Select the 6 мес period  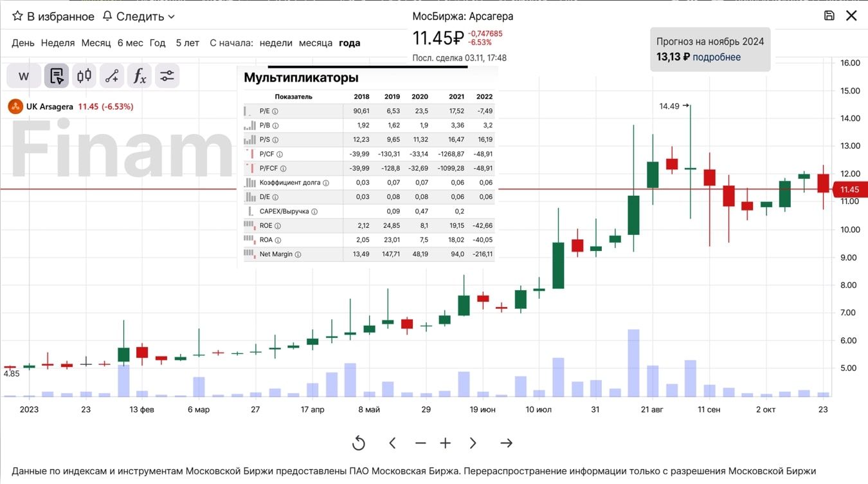(x=131, y=43)
